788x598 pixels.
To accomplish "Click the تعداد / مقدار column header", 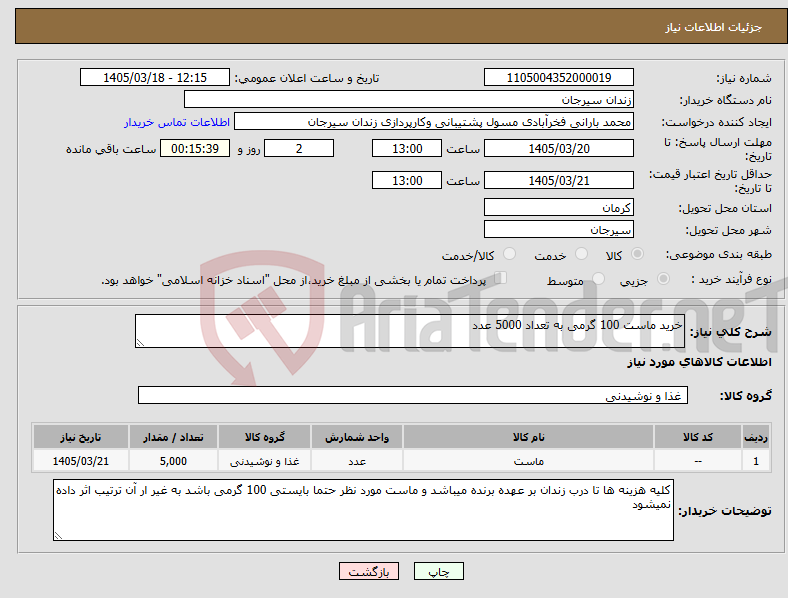I will 173,437.
